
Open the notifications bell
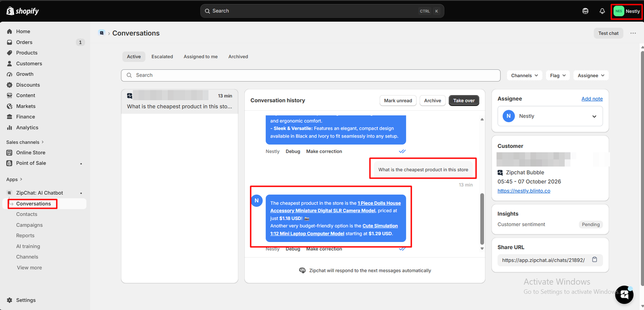click(602, 11)
